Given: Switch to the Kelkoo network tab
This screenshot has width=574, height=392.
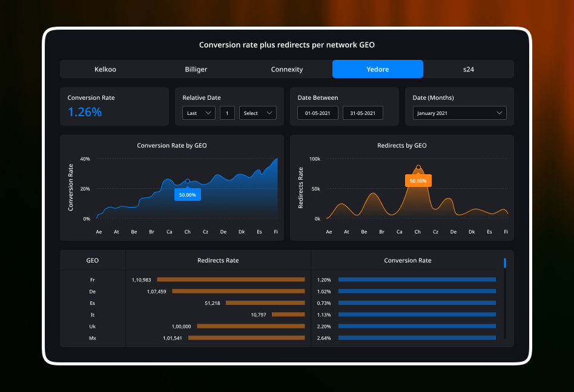Looking at the screenshot, I should 105,69.
